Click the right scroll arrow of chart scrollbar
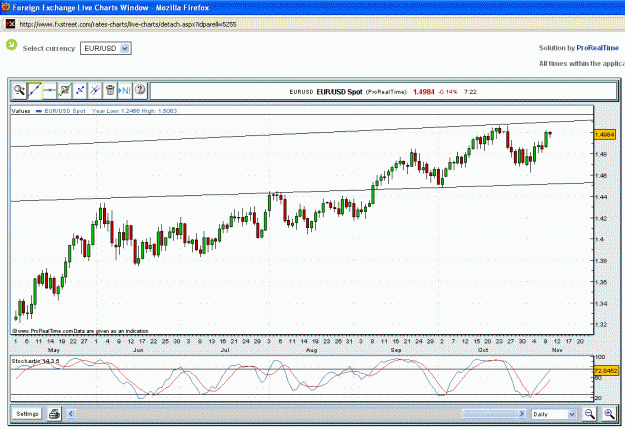Image resolution: width=625 pixels, height=429 pixels. click(521, 414)
